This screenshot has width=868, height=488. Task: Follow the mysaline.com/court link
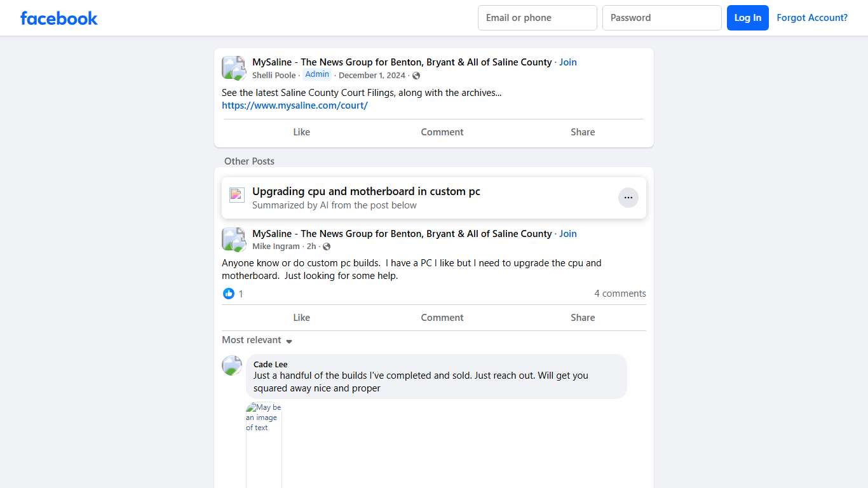point(295,105)
